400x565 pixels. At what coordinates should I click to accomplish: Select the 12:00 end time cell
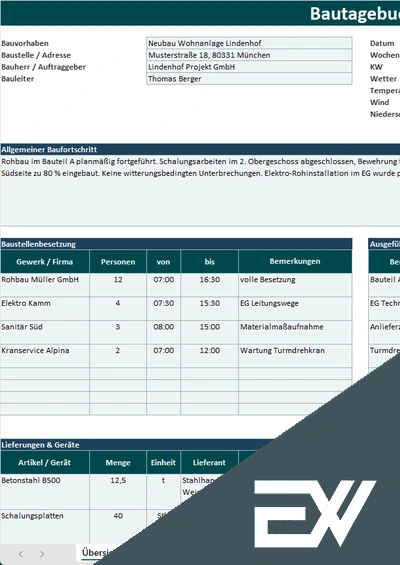(x=210, y=356)
